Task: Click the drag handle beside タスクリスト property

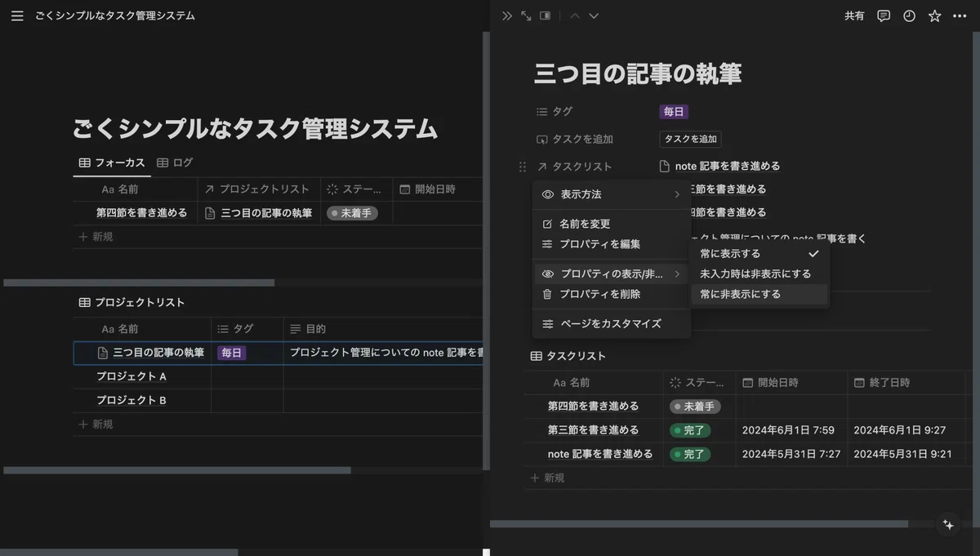Action: 523,167
